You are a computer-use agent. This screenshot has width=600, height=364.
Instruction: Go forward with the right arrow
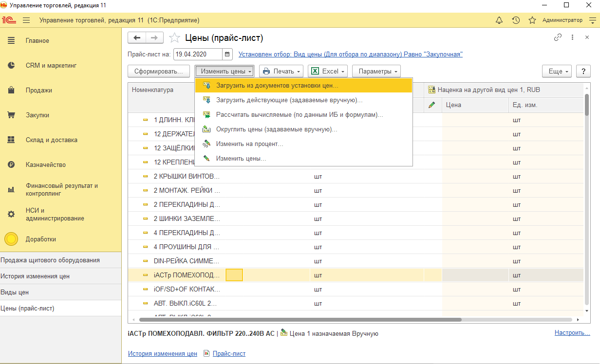tap(154, 38)
